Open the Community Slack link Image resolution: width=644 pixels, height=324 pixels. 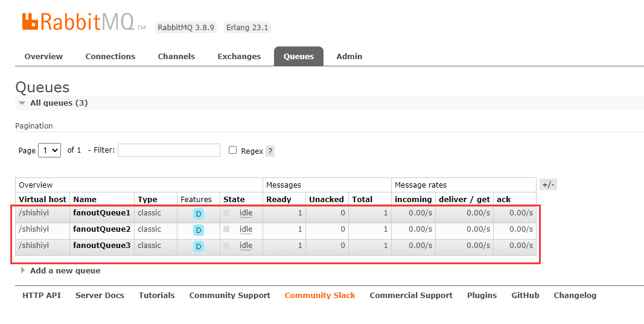(x=320, y=295)
